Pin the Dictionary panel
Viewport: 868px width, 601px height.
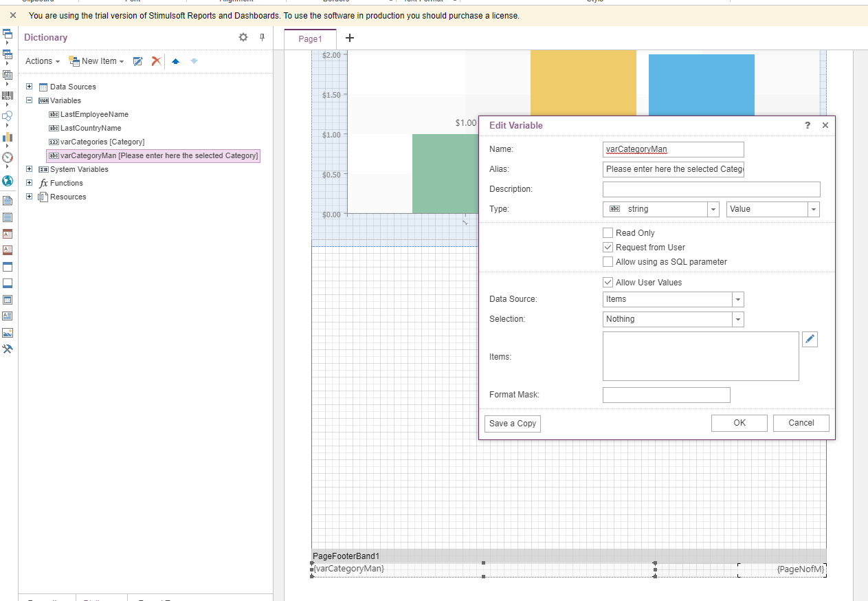[x=262, y=37]
